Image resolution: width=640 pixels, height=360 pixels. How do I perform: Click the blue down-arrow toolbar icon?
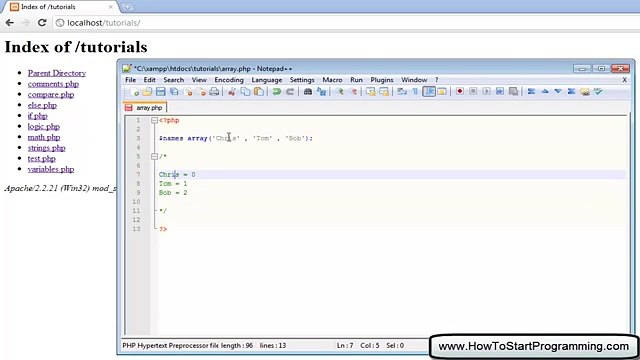tap(558, 91)
